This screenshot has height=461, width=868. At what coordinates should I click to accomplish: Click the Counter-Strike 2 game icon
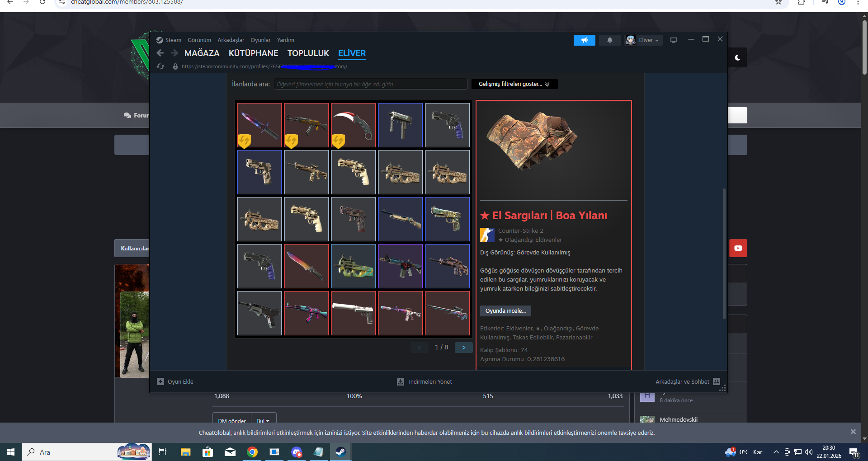pos(487,235)
